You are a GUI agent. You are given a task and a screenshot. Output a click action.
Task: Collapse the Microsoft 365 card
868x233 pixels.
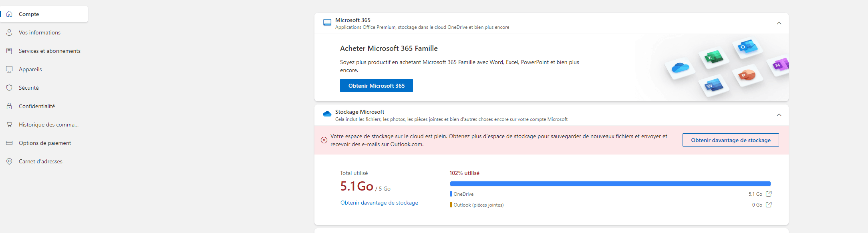coord(779,23)
